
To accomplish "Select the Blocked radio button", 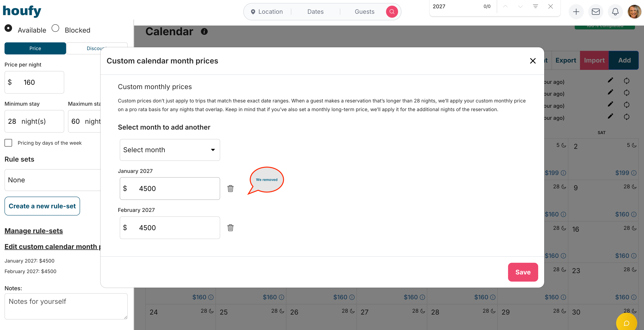I will click(55, 28).
